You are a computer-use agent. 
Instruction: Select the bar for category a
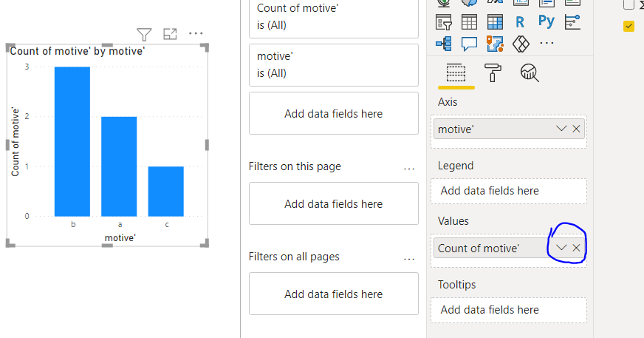pyautogui.click(x=119, y=166)
